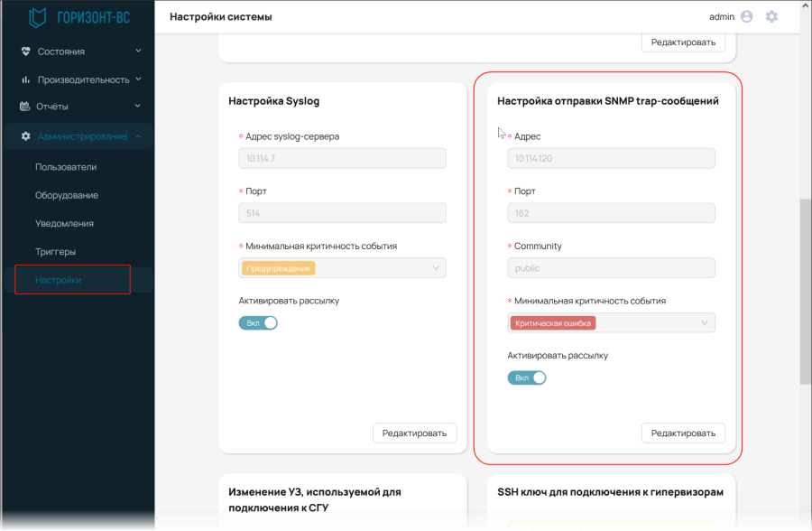Screen dimensions: 812x531
Task: Click the Community input field
Action: point(611,268)
